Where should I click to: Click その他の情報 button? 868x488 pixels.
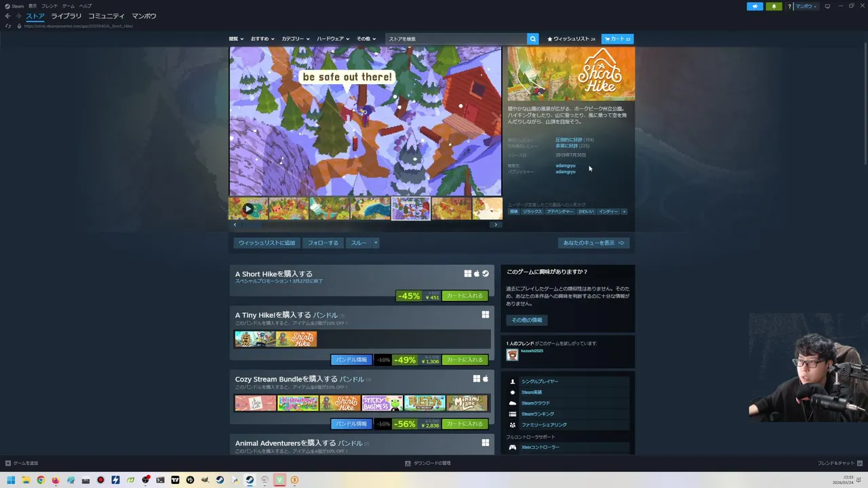[x=527, y=320]
